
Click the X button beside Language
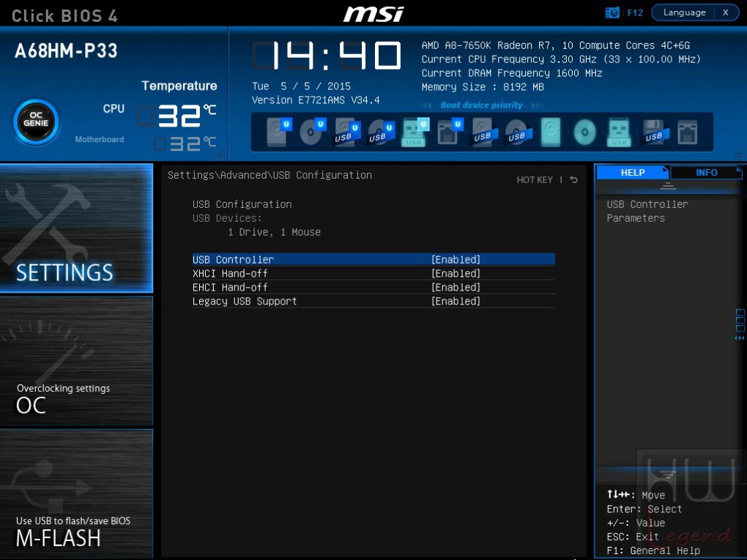click(x=726, y=12)
